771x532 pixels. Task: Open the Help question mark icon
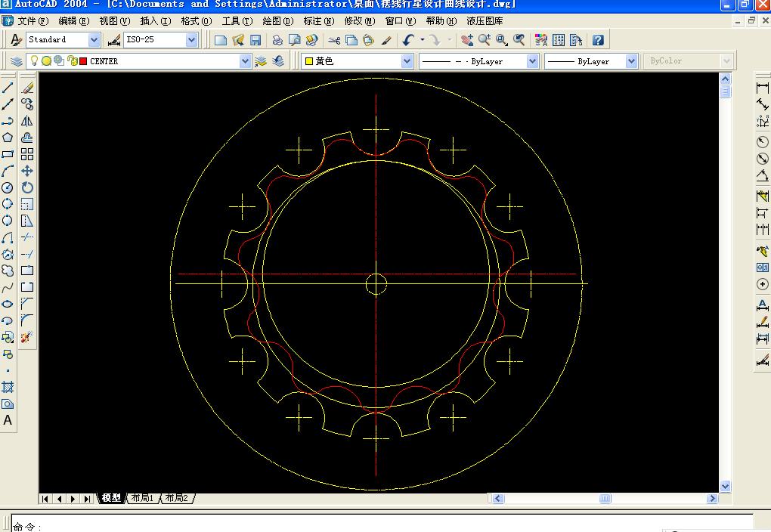coord(598,40)
